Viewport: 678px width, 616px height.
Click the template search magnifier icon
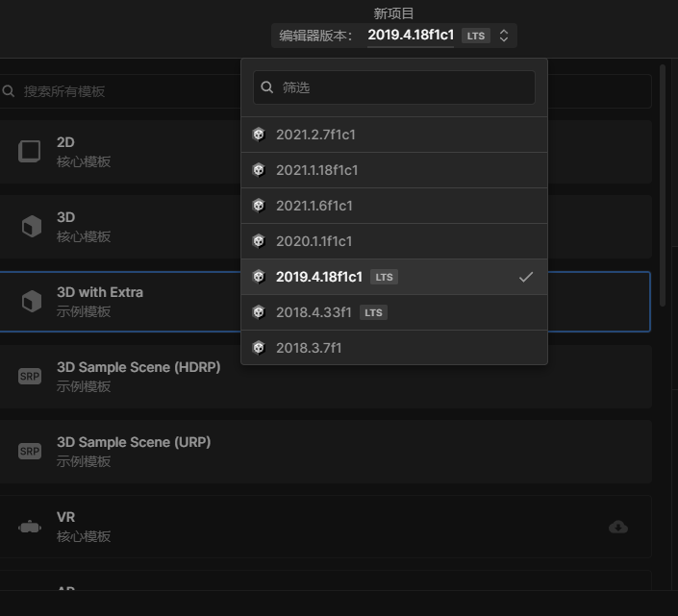(x=9, y=91)
